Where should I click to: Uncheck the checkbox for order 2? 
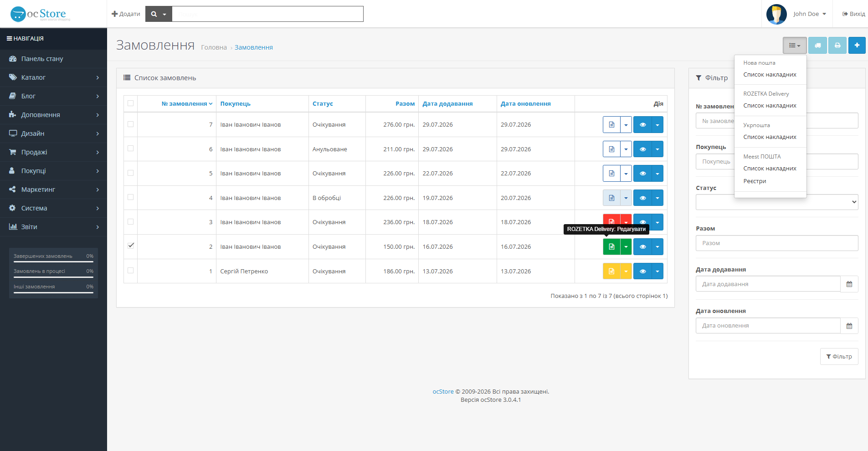(x=131, y=246)
